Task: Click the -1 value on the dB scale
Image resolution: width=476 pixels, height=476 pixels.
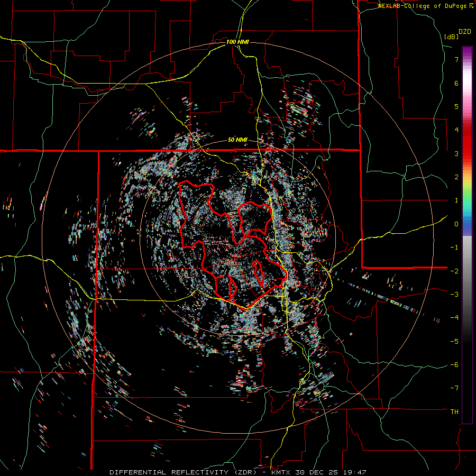Action: coord(454,247)
